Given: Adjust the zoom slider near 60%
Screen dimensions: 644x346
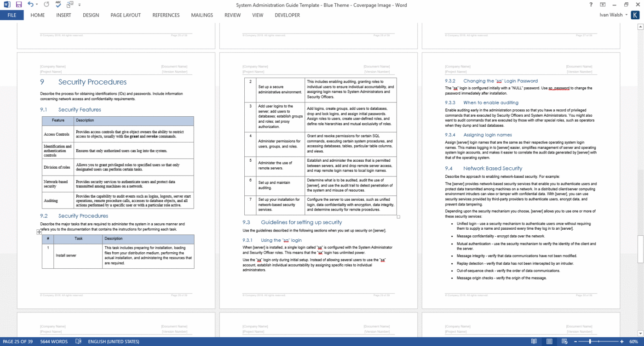Looking at the screenshot, I should coord(590,342).
